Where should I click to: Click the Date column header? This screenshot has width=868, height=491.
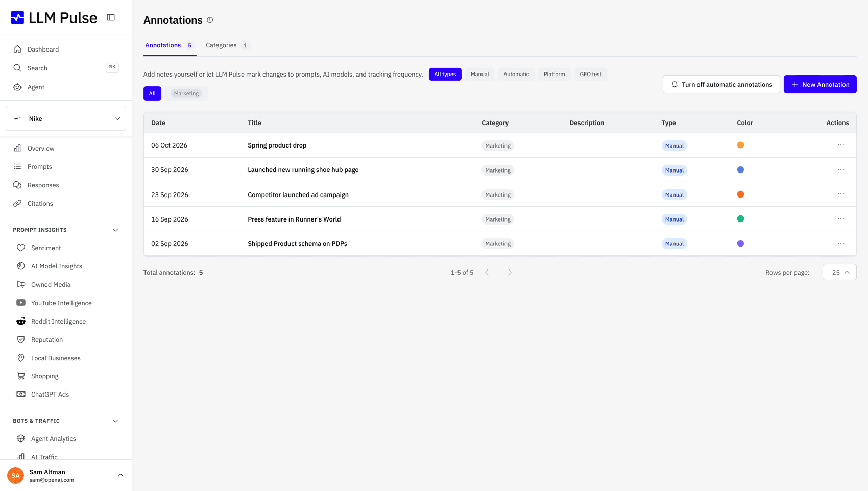coord(158,123)
